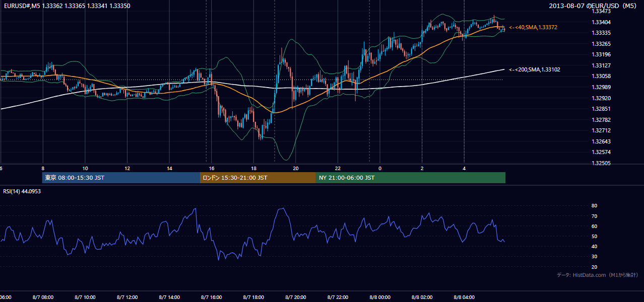Click RSI scale value 50
This screenshot has height=302, width=644.
pos(594,236)
